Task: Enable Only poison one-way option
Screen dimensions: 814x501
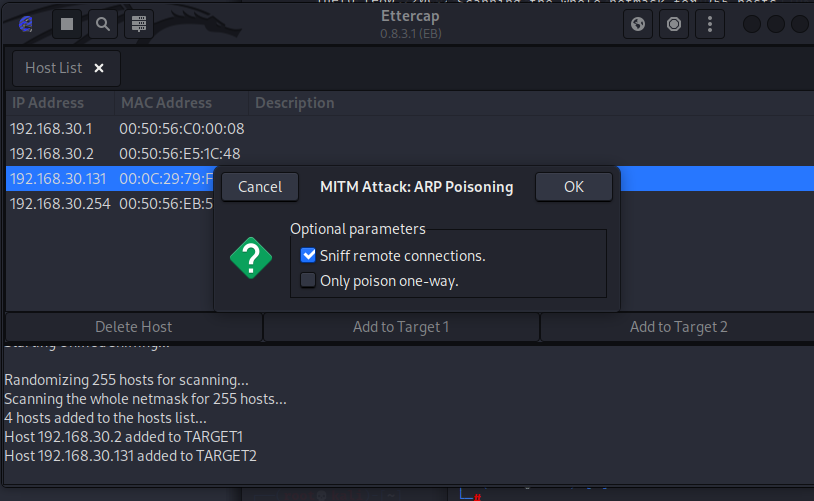Action: [x=308, y=281]
